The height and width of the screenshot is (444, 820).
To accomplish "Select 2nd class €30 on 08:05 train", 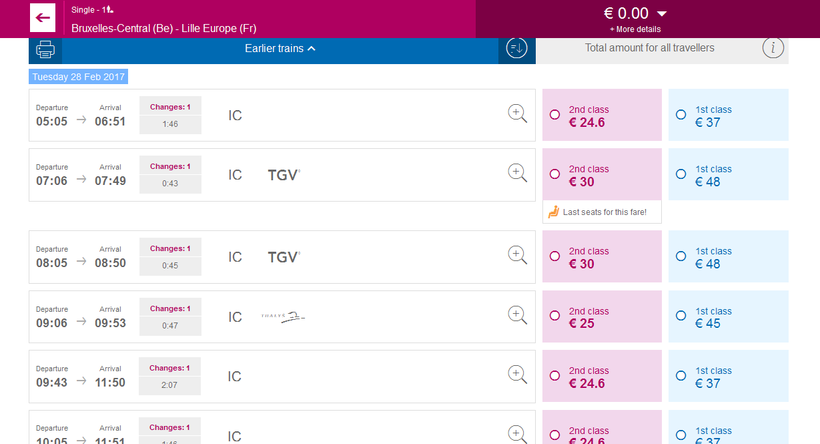I will click(x=555, y=256).
